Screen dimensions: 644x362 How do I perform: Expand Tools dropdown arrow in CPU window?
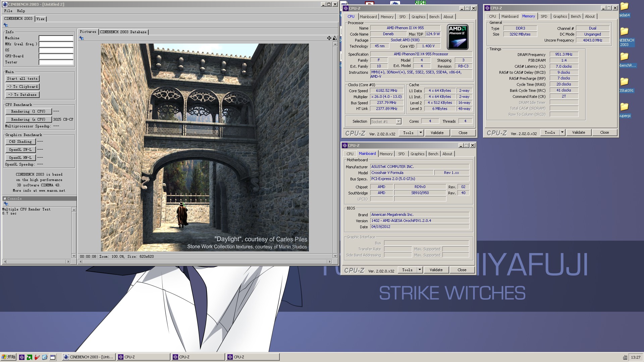pos(421,133)
